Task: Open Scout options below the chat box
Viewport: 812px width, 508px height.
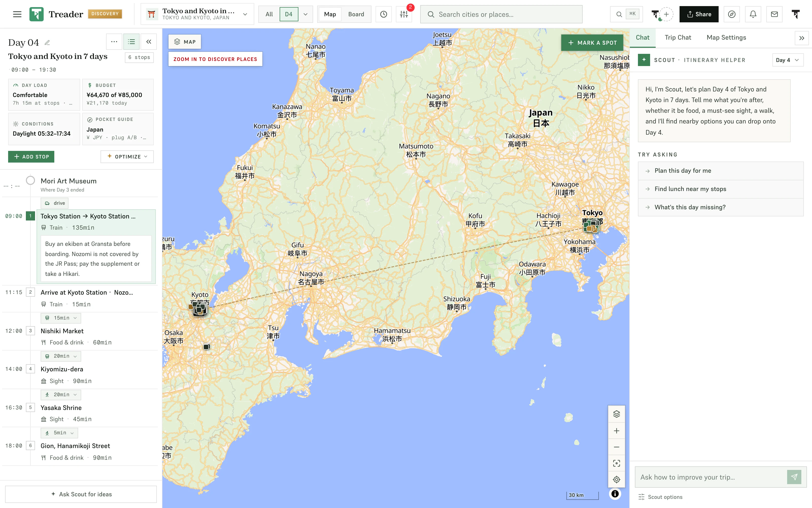Action: [x=660, y=497]
